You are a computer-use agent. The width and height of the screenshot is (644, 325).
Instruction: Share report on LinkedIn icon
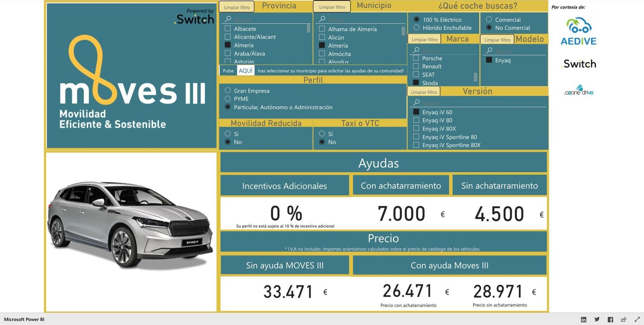point(584,319)
